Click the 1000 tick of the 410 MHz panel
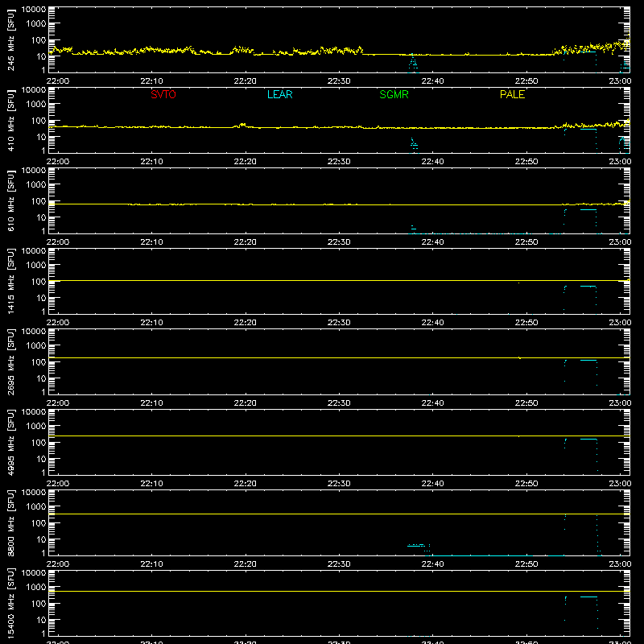Image resolution: width=644 pixels, height=644 pixels. click(36, 105)
